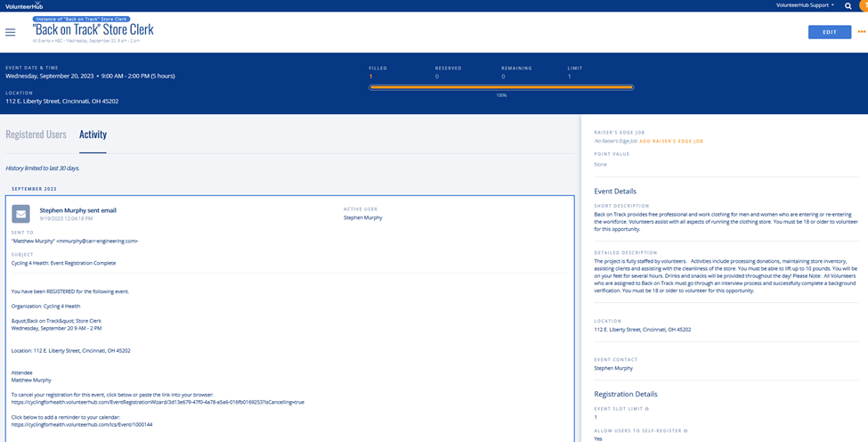The height and width of the screenshot is (442, 868).
Task: Click the header location 112 E. Liberty Street
Action: [62, 102]
